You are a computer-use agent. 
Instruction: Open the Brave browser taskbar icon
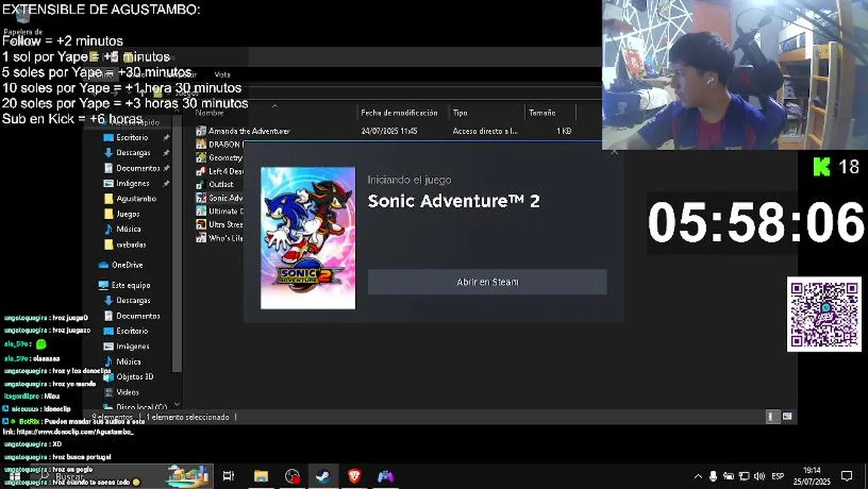coord(354,476)
